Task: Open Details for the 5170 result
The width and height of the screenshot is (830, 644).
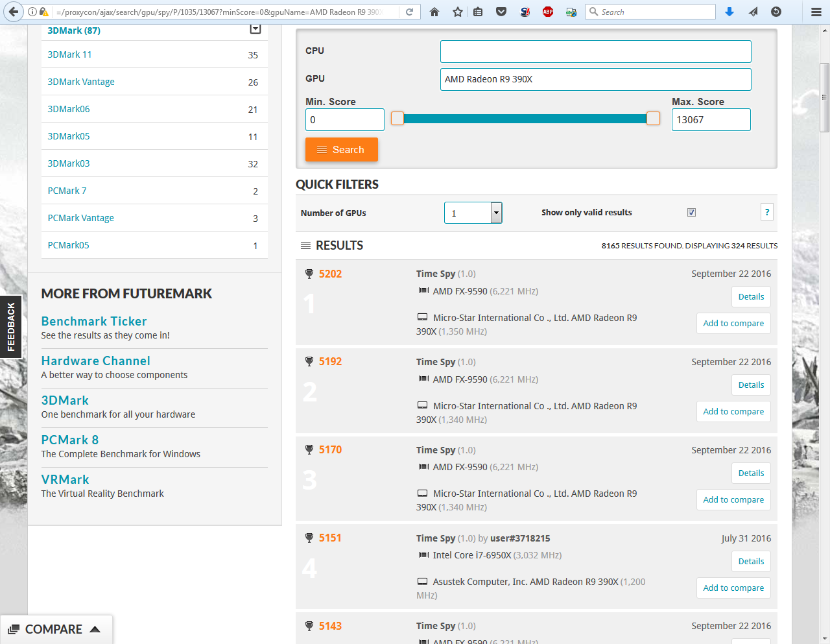Action: coord(751,473)
